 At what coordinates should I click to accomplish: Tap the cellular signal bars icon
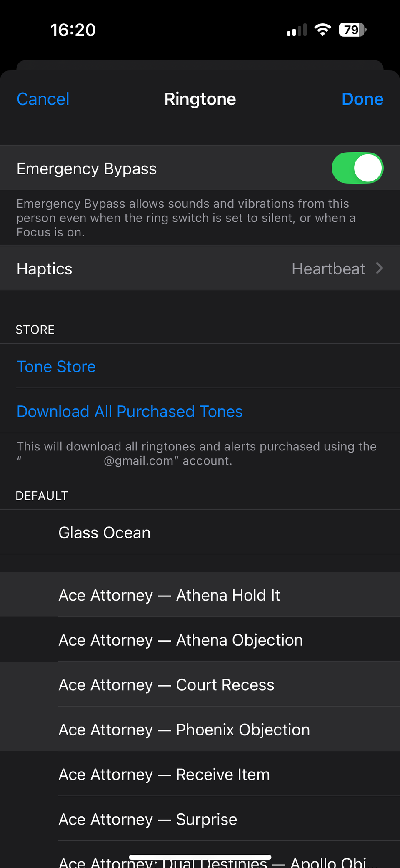tap(297, 30)
